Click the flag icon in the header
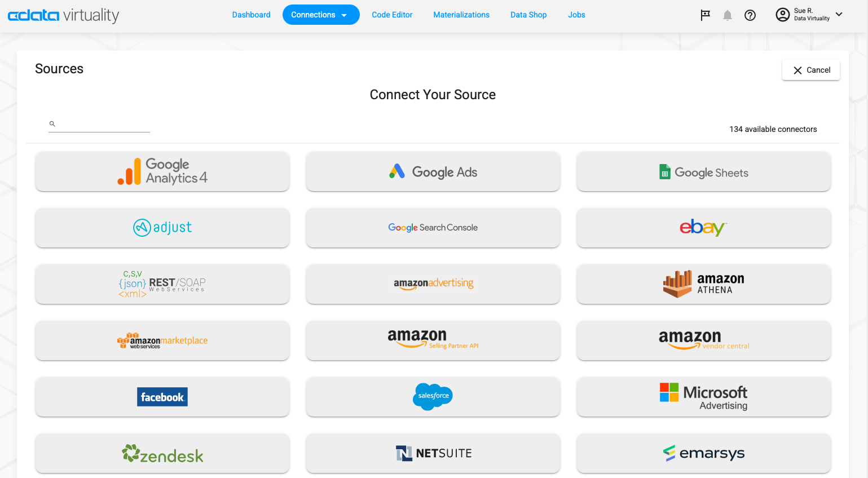 tap(704, 15)
